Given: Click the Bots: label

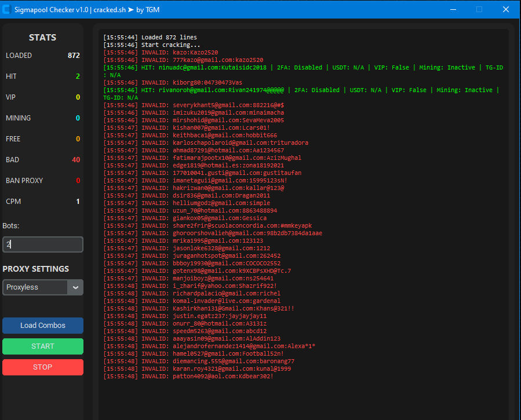Looking at the screenshot, I should tap(11, 226).
